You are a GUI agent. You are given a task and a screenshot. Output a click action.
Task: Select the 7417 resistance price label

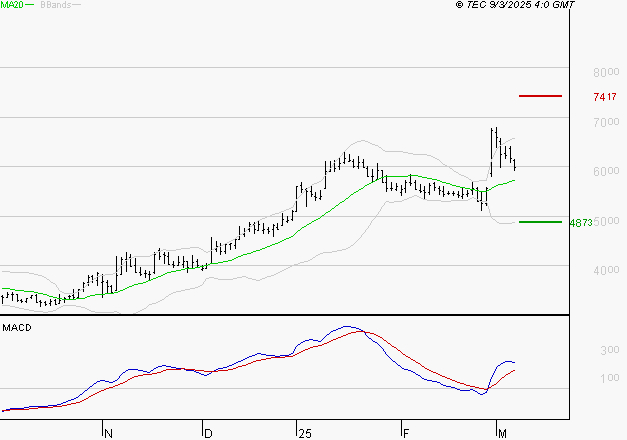(605, 97)
